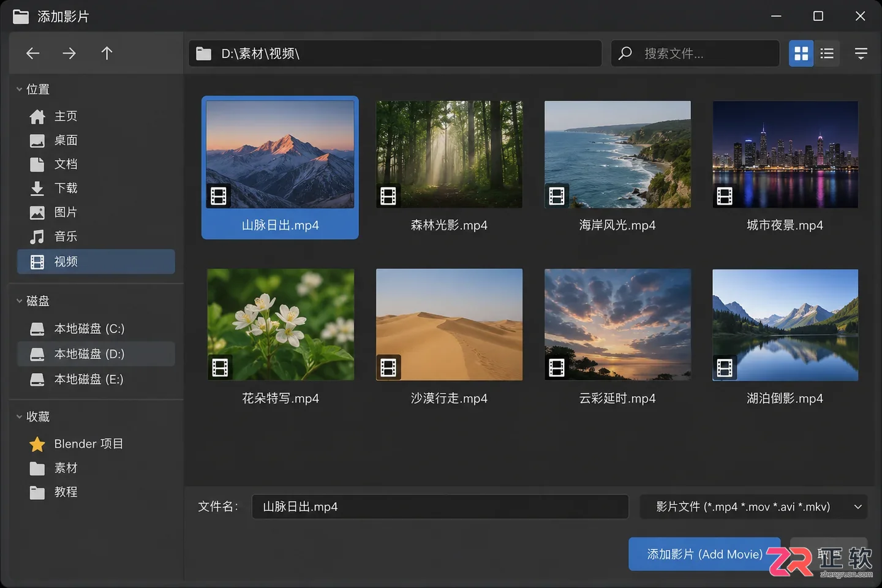
Task: Click 添加影片 (Add Movie) button
Action: coord(704,554)
